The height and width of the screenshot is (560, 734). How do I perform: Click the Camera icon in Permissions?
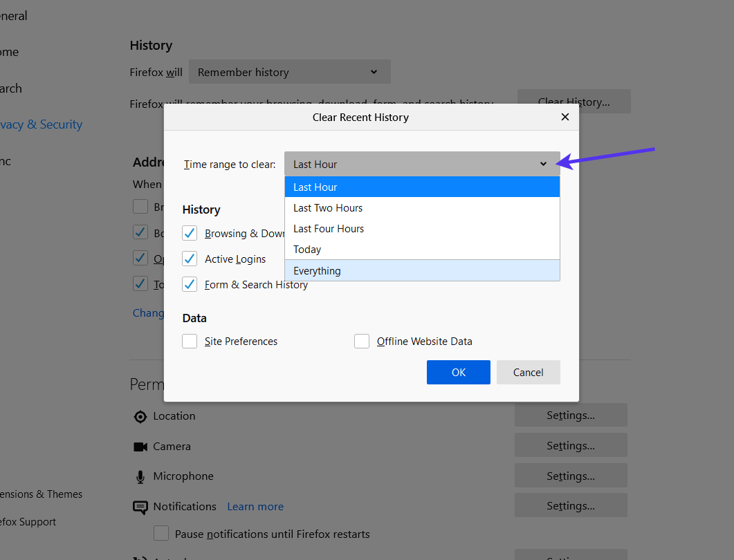point(141,446)
